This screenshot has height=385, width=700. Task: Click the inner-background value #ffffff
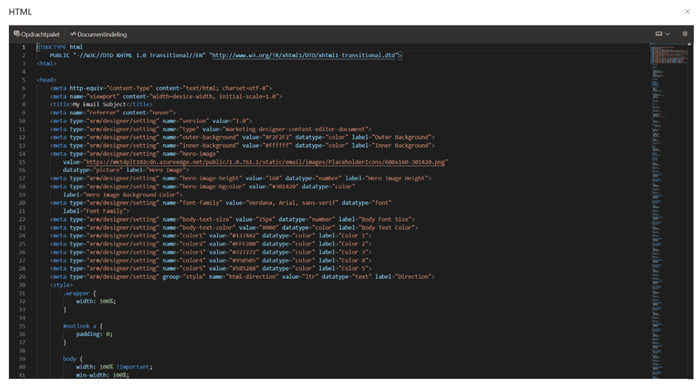pyautogui.click(x=279, y=146)
